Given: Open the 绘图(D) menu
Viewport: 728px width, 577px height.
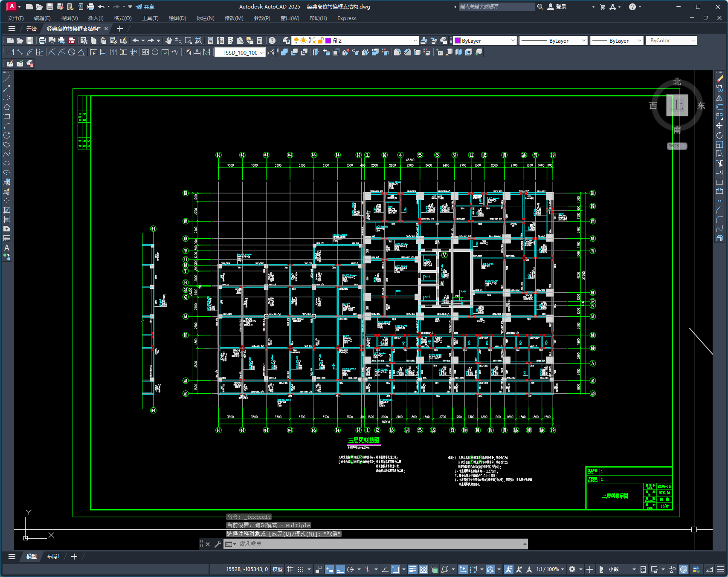Looking at the screenshot, I should coord(177,18).
